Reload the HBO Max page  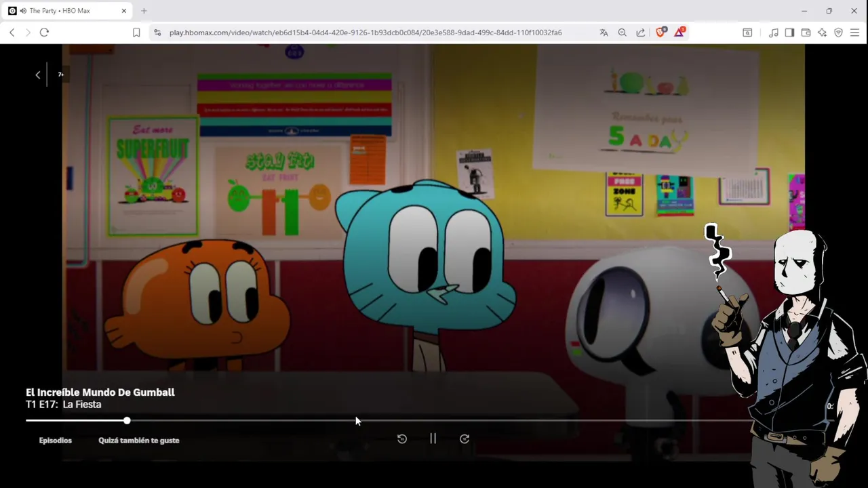click(44, 33)
